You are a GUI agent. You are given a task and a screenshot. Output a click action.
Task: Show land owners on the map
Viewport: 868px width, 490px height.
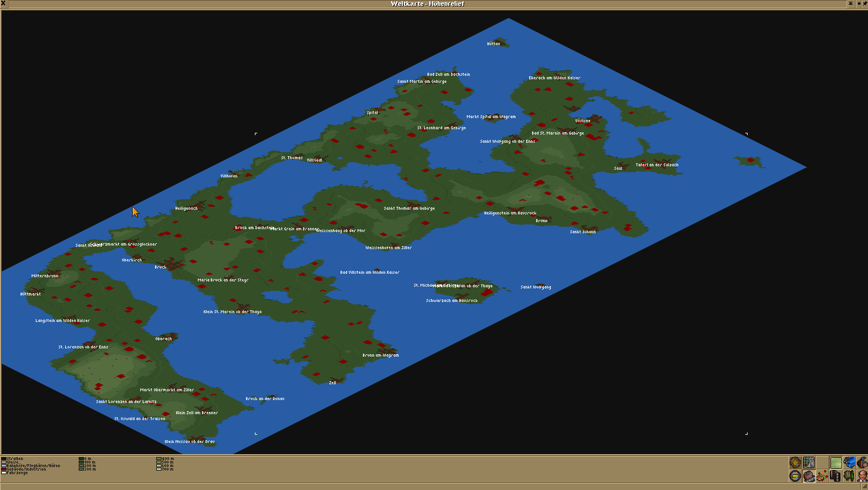(x=862, y=476)
